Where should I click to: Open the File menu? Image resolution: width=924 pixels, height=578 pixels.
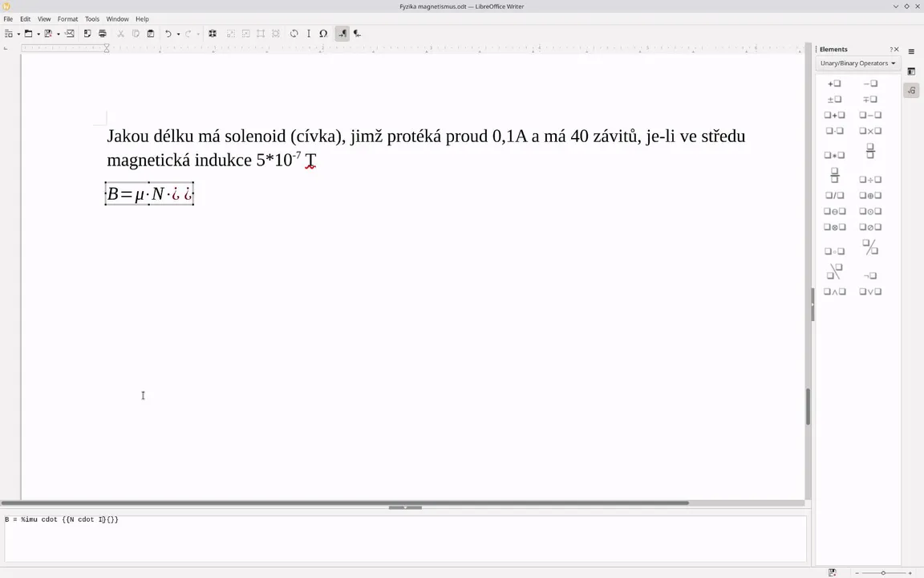coord(8,19)
